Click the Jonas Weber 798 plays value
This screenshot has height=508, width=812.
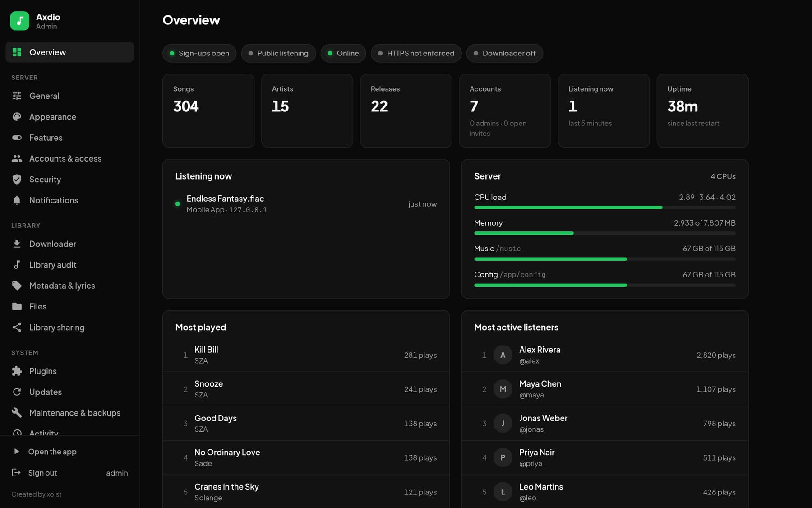[x=719, y=424]
